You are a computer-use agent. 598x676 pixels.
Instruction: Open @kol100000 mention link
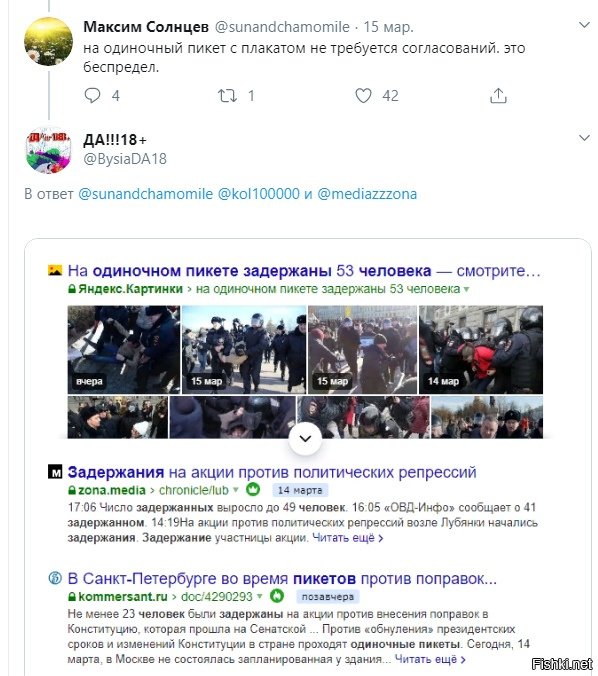pos(258,194)
